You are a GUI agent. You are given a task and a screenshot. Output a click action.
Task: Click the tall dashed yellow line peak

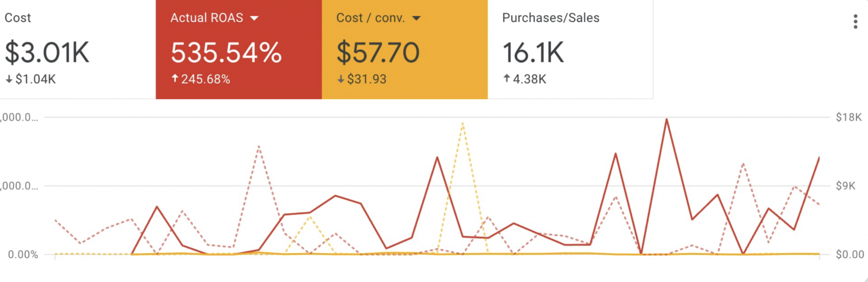(462, 122)
